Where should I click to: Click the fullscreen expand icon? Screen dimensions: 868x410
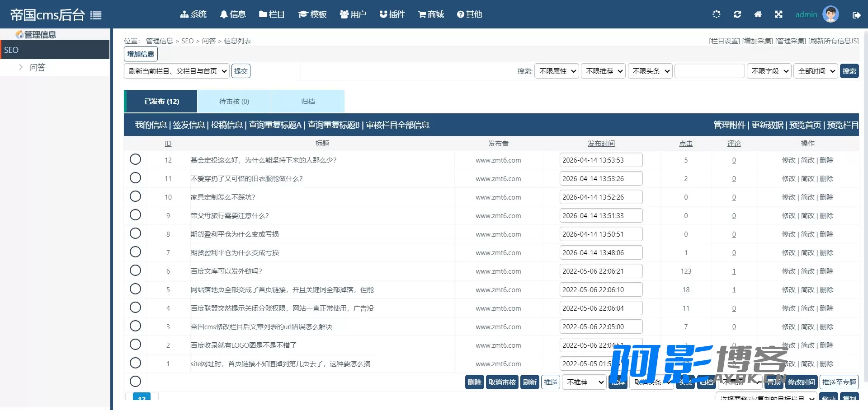coord(778,14)
